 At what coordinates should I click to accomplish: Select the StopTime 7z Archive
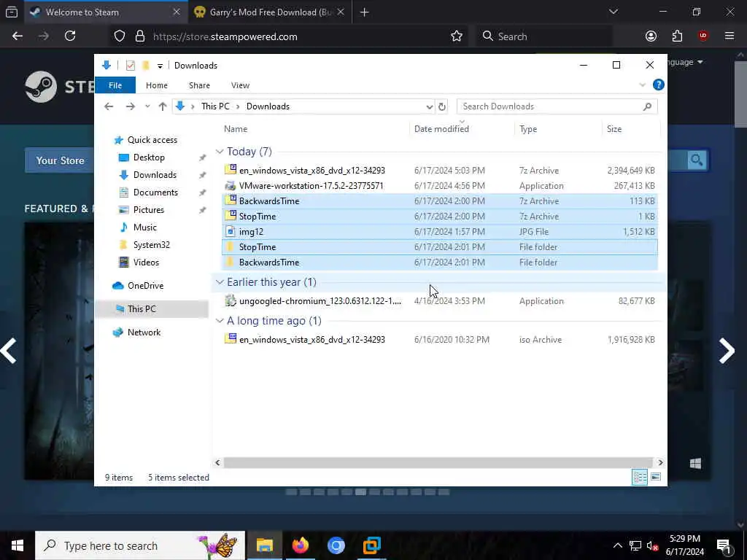click(x=440, y=216)
